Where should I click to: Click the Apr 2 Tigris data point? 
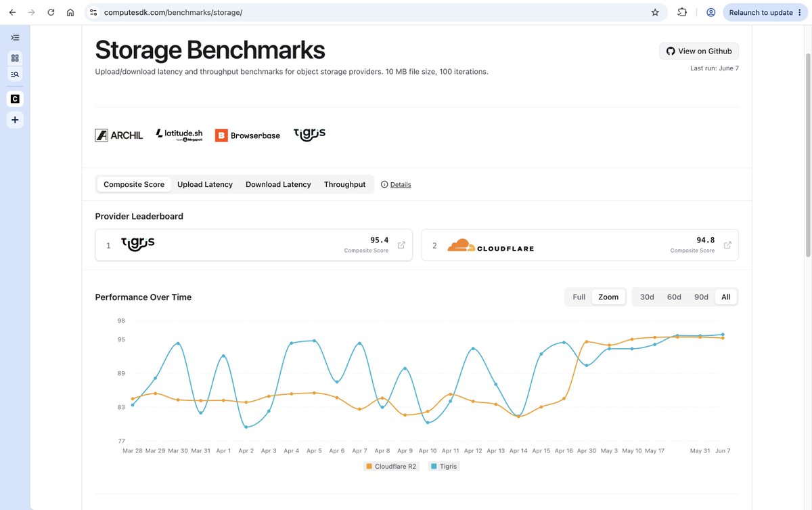(246, 427)
